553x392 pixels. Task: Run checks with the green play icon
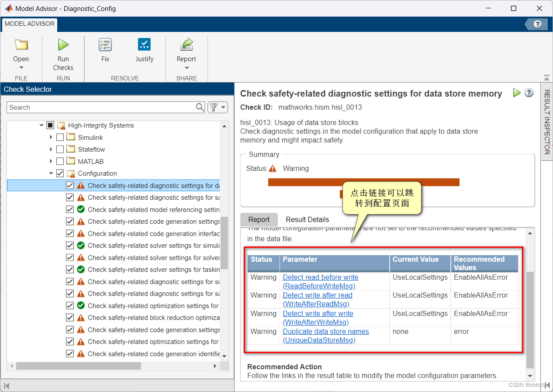[x=63, y=45]
